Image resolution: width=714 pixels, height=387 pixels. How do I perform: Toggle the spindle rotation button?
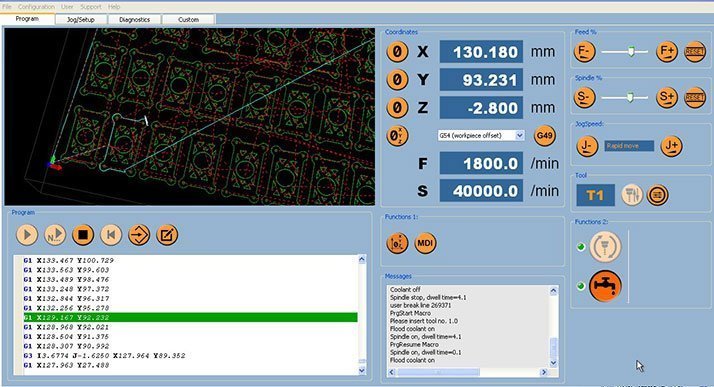click(x=605, y=247)
